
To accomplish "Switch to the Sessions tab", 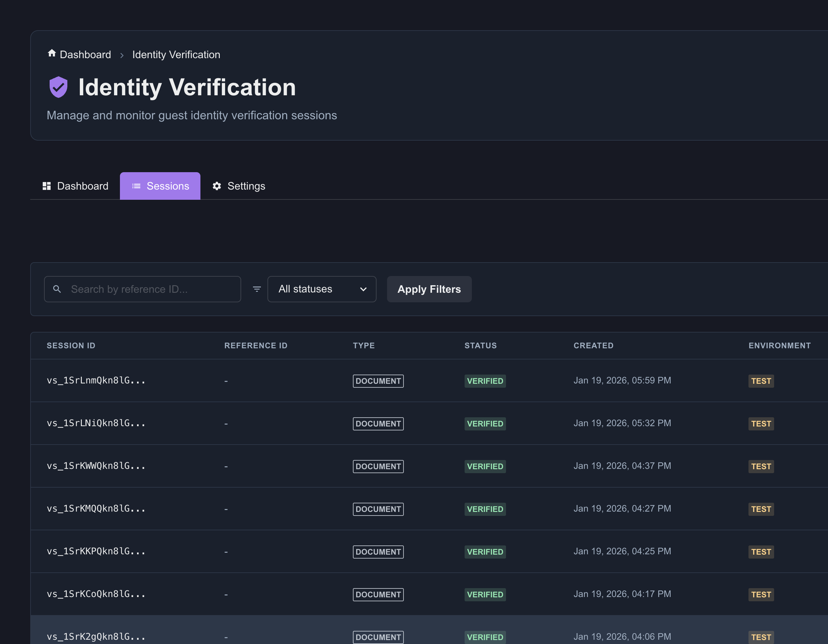I will pyautogui.click(x=160, y=186).
